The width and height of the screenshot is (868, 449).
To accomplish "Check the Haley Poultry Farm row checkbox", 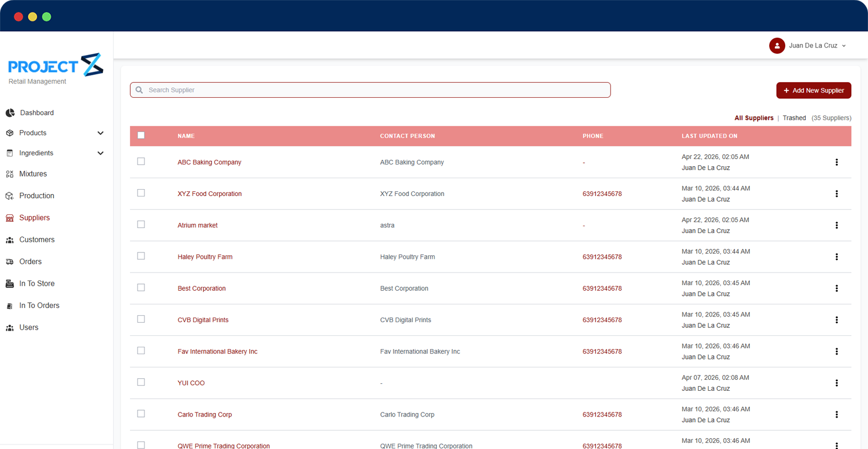I will [x=141, y=256].
